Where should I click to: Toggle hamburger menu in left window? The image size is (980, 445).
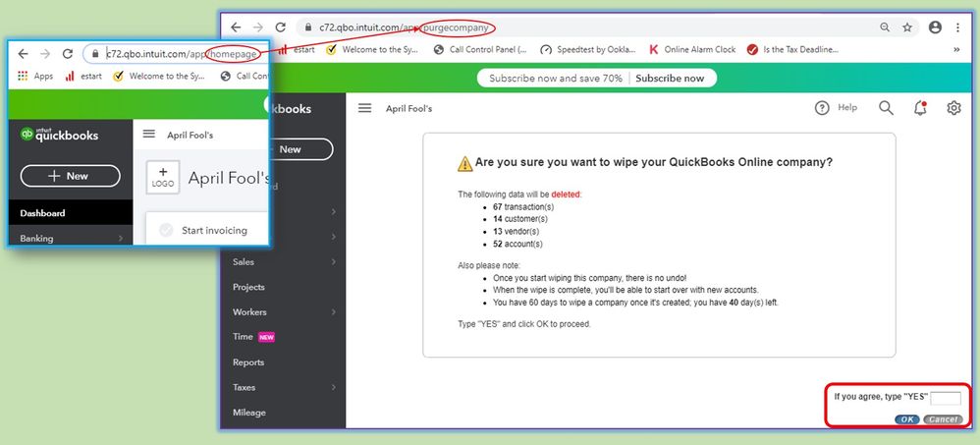[148, 135]
